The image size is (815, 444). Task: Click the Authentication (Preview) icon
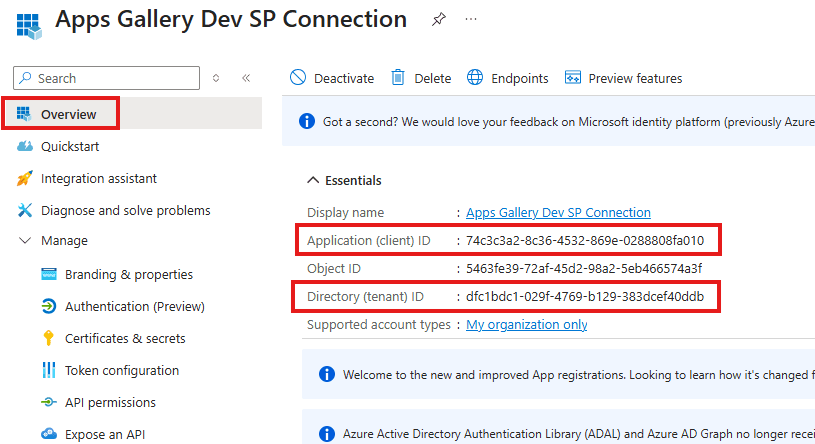click(49, 306)
